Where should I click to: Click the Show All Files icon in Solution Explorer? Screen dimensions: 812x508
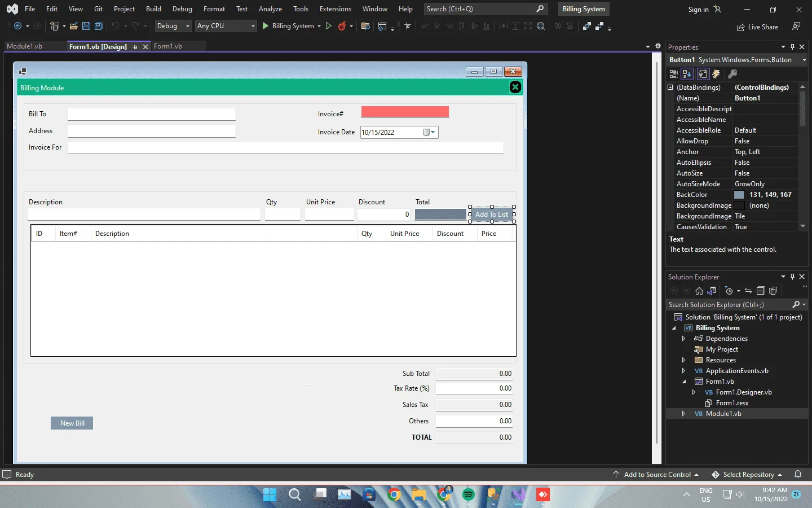click(773, 291)
